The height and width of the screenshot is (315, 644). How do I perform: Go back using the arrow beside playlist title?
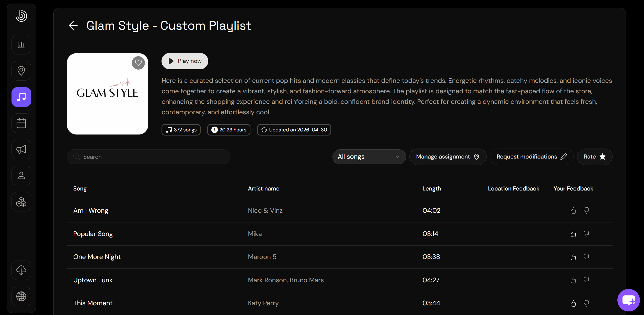click(x=73, y=26)
